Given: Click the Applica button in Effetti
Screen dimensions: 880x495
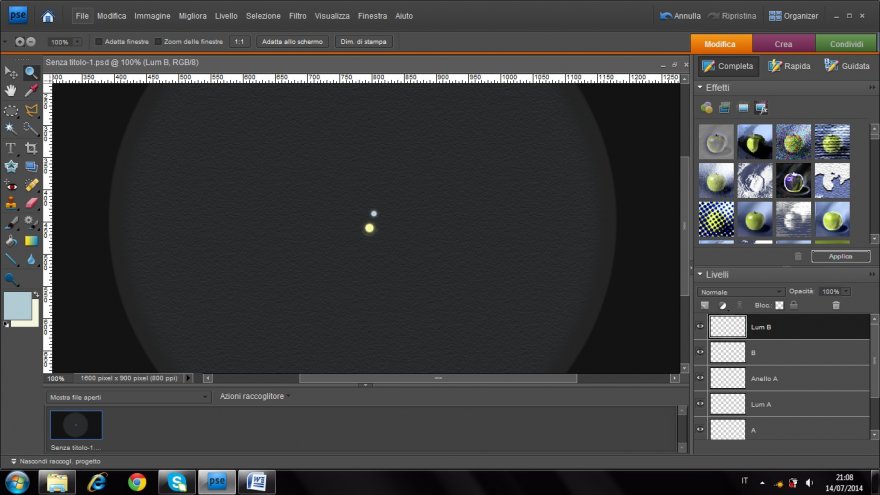Looking at the screenshot, I should pyautogui.click(x=840, y=256).
